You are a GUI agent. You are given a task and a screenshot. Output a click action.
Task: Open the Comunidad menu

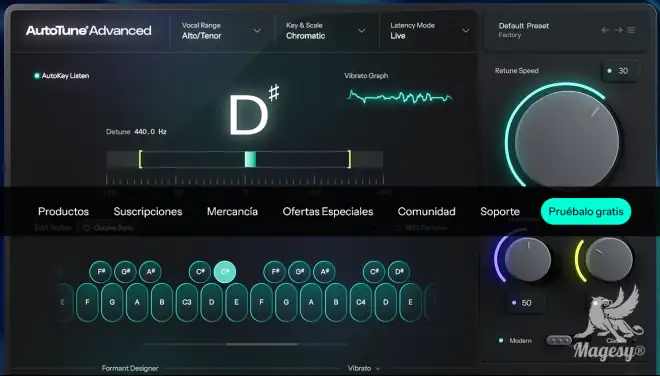pyautogui.click(x=426, y=211)
